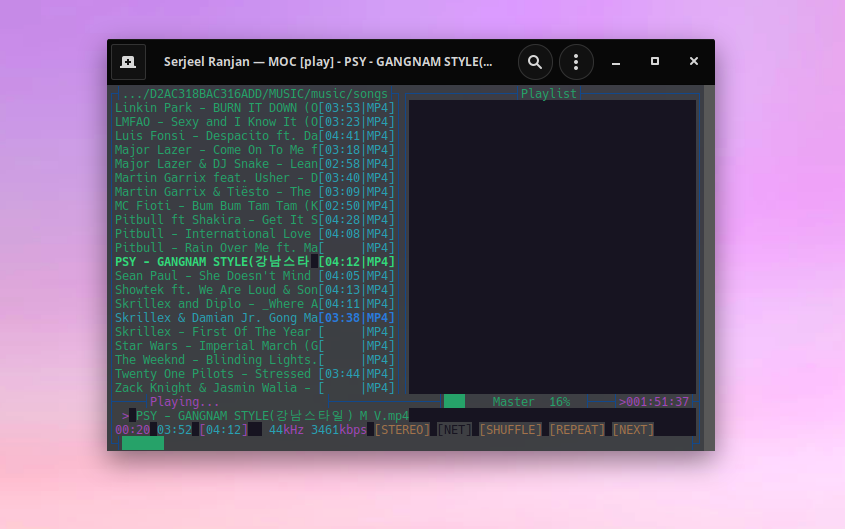The image size is (845, 529).
Task: Select the playing PSY - GANGNAM STYLE row
Action: 254,262
